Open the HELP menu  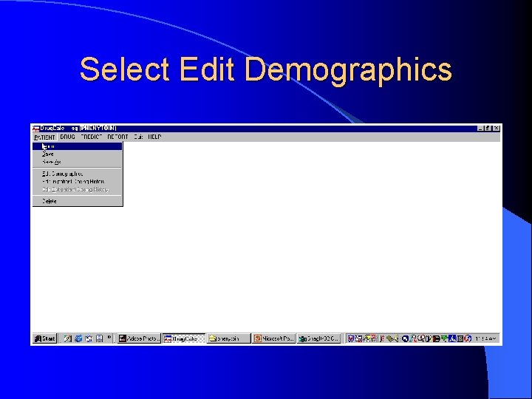154,137
